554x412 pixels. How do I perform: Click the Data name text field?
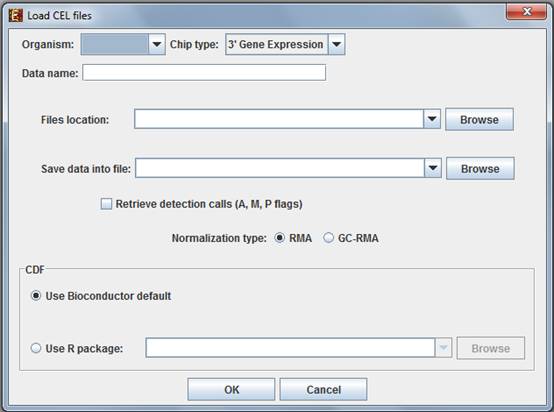click(x=204, y=73)
